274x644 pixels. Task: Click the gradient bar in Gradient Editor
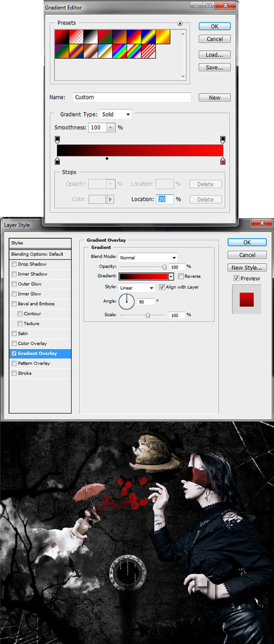(x=140, y=150)
